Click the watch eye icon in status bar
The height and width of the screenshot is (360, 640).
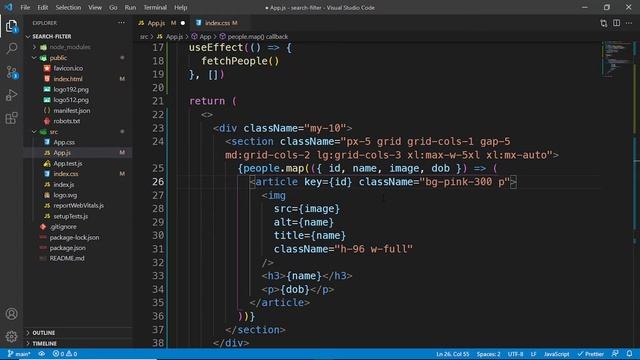tap(42, 354)
